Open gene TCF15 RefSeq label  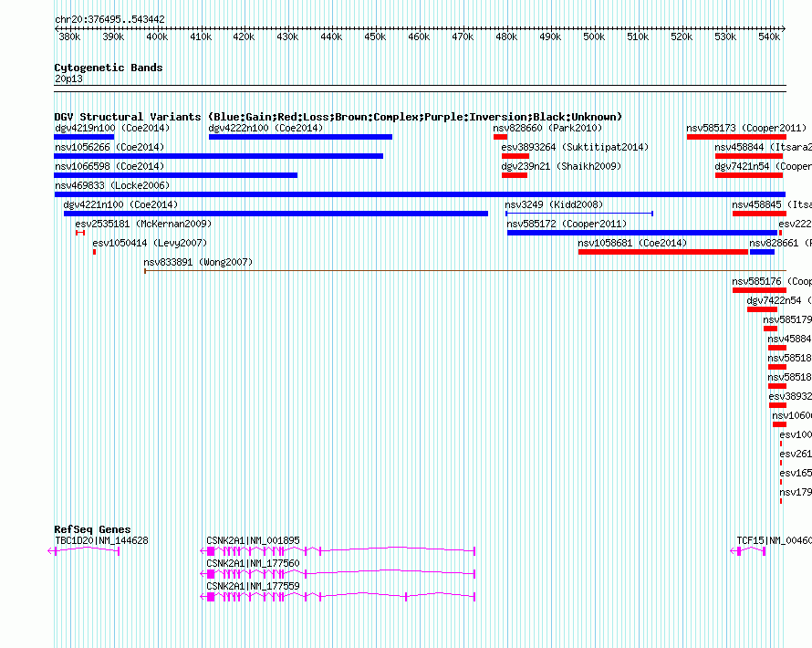[x=775, y=540]
